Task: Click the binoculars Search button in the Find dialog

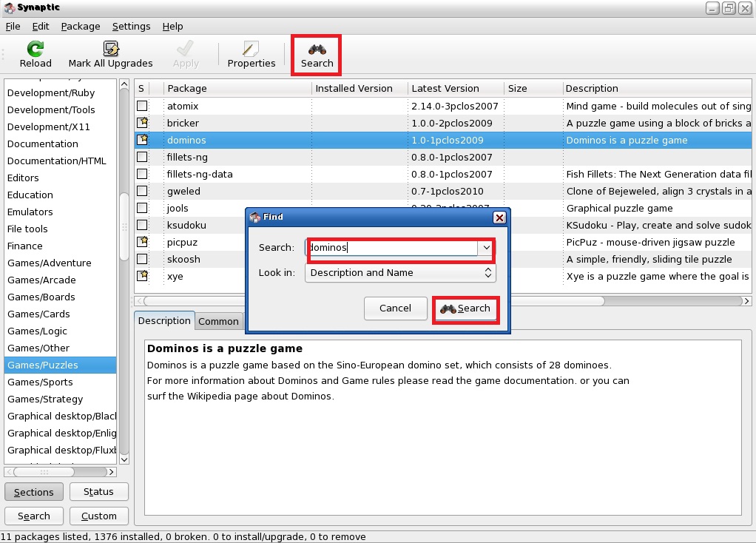Action: (465, 308)
